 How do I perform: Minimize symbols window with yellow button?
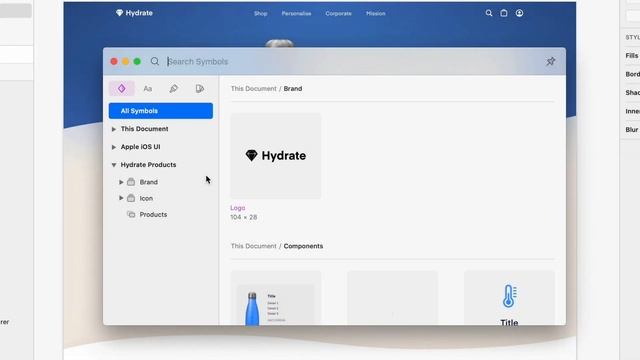click(125, 62)
